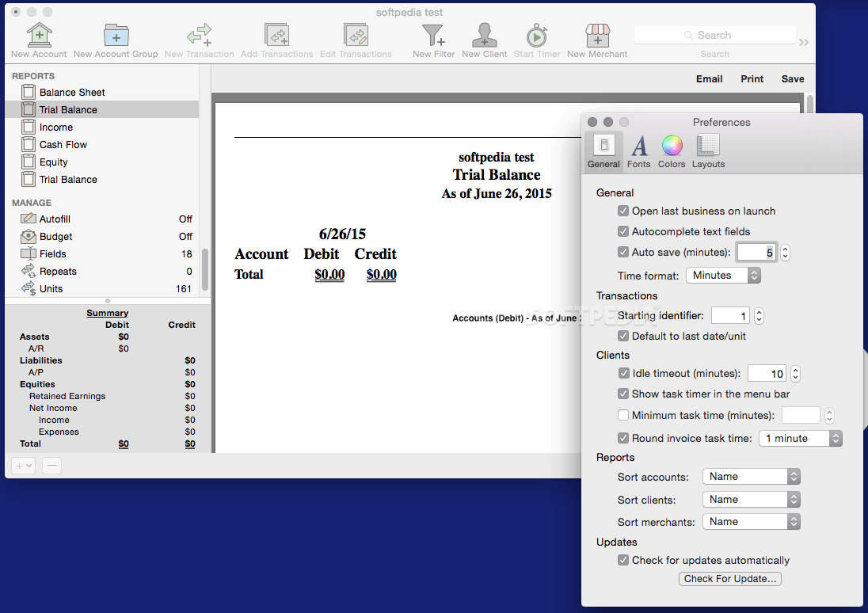Switch to General preferences tab
The width and height of the screenshot is (868, 613).
point(603,150)
